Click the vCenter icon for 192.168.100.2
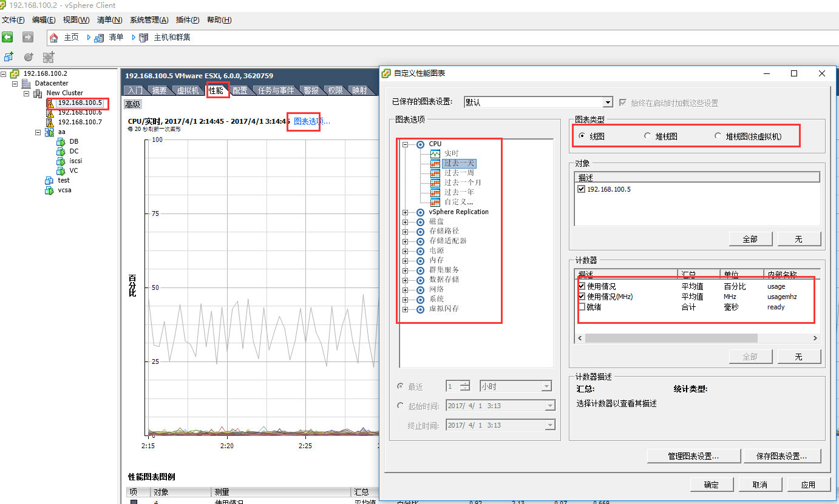The width and height of the screenshot is (839, 504). (x=15, y=73)
